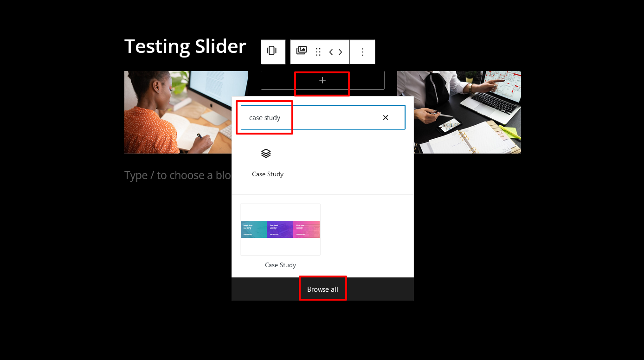Clear the block search with the X
644x360 pixels.
(385, 118)
